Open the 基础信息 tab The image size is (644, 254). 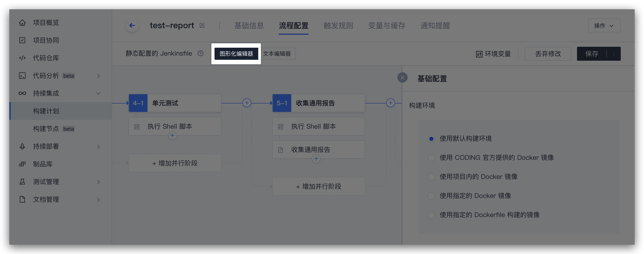(249, 26)
